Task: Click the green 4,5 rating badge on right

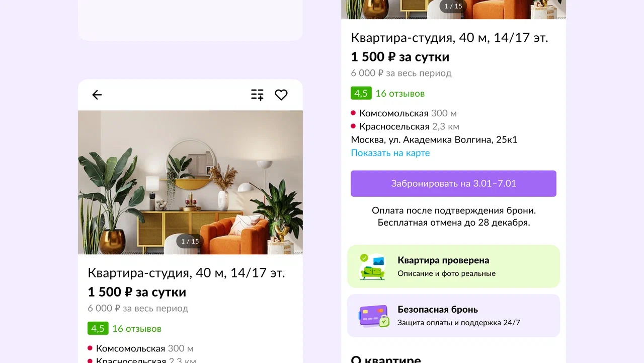Action: [361, 93]
